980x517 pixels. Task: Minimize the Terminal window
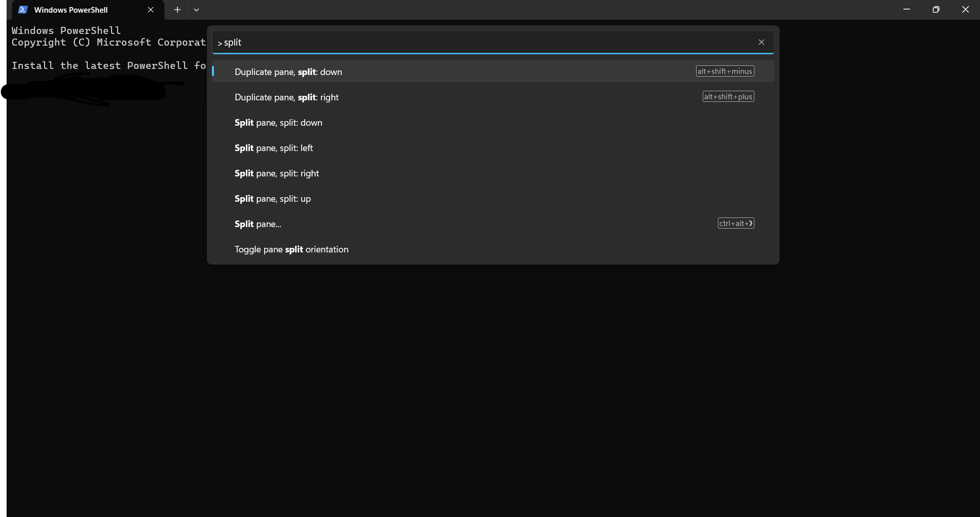click(906, 10)
